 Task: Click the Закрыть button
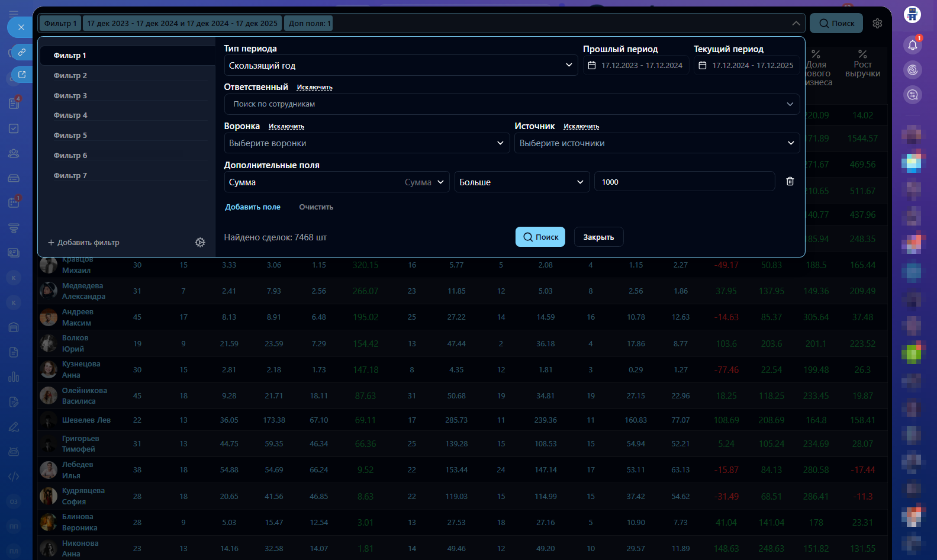coord(598,237)
